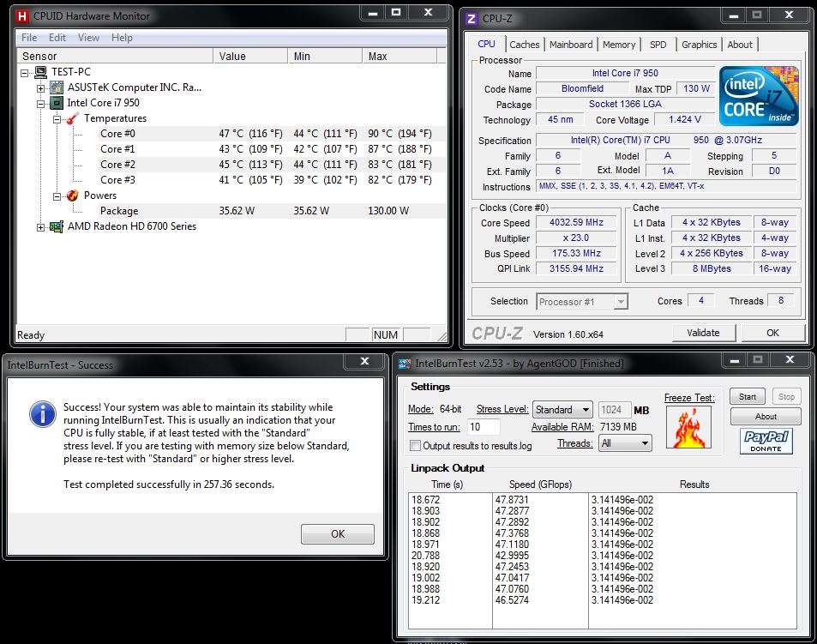Click the IntelBurnTest title bar app icon
817x644 pixels.
click(405, 364)
